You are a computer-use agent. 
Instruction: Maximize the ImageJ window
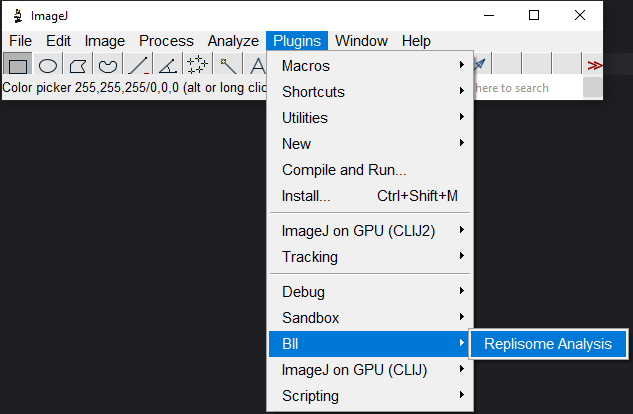tap(534, 16)
